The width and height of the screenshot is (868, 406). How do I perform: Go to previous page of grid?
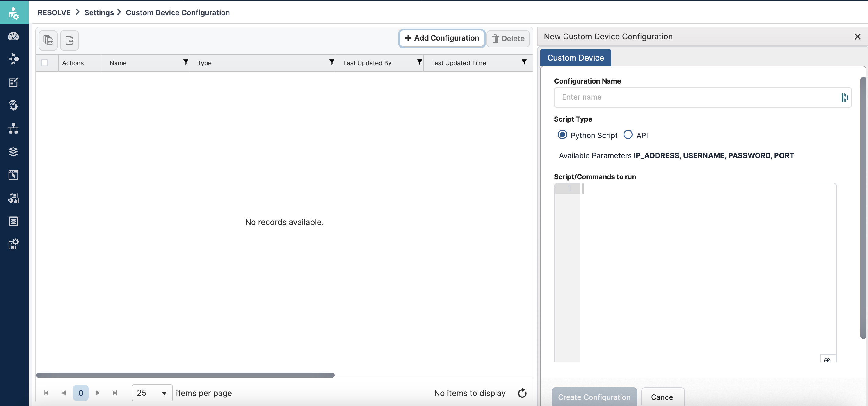[x=64, y=393]
